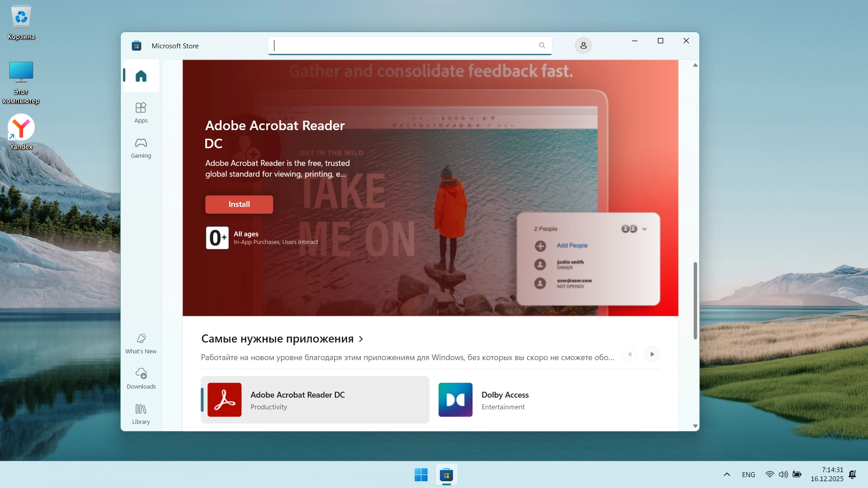Viewport: 868px width, 488px height.
Task: Click the user account profile icon
Action: point(583,46)
